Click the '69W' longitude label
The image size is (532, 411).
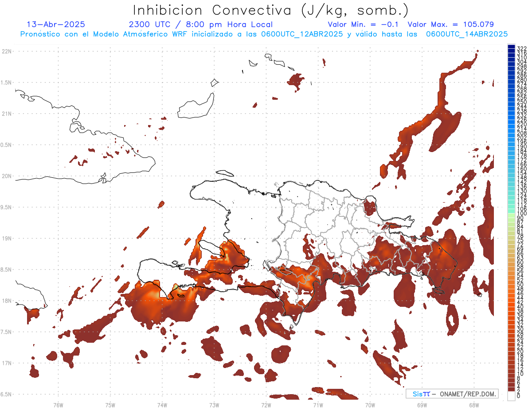422,405
